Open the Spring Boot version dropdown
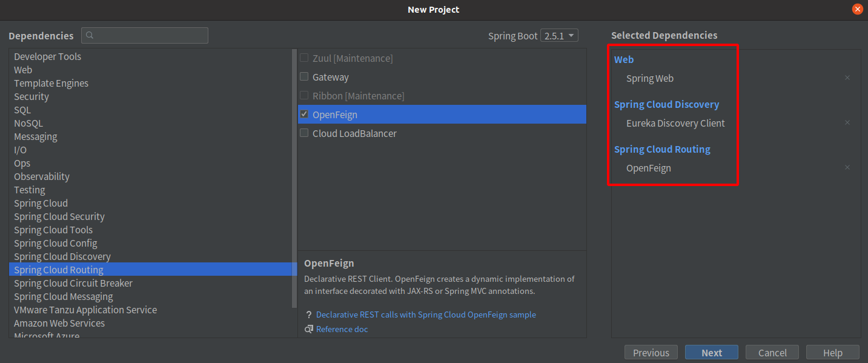The width and height of the screenshot is (868, 363). tap(559, 36)
